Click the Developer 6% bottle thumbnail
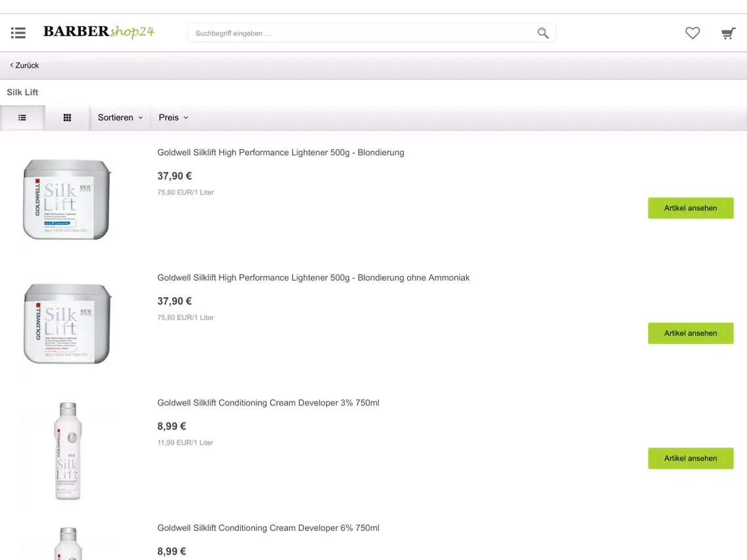Screen dimensions: 747x560 click(68, 543)
